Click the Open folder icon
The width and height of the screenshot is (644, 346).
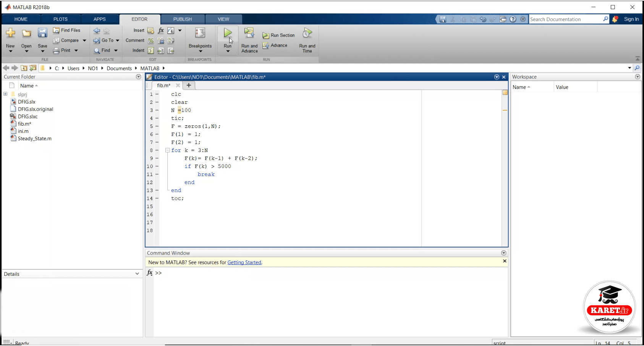[x=26, y=33]
